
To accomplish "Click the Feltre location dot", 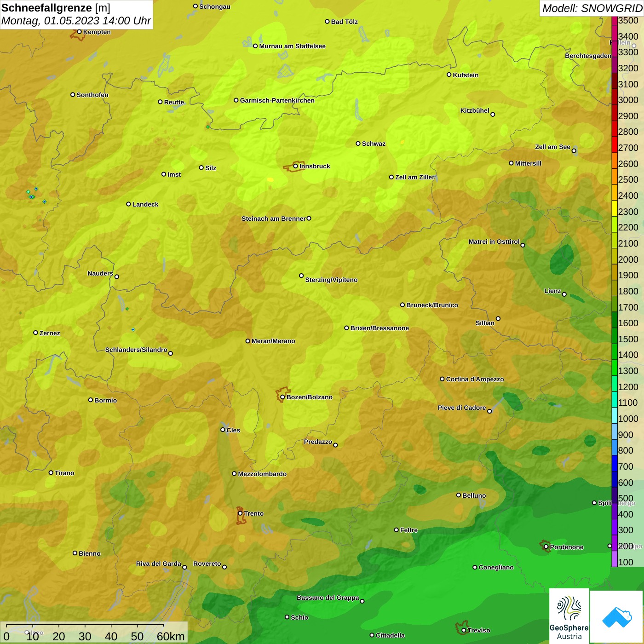I will click(x=396, y=530).
